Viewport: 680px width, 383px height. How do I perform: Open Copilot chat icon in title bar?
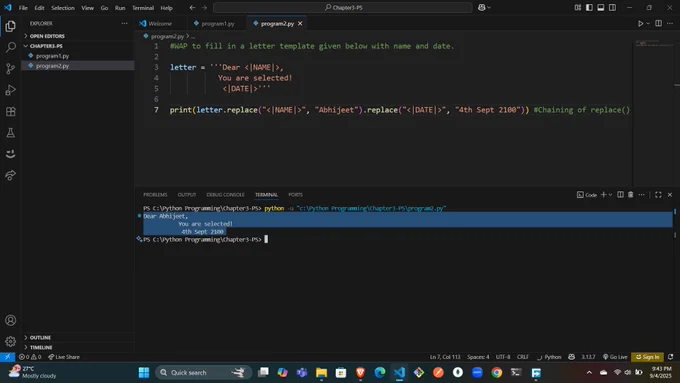click(x=481, y=7)
